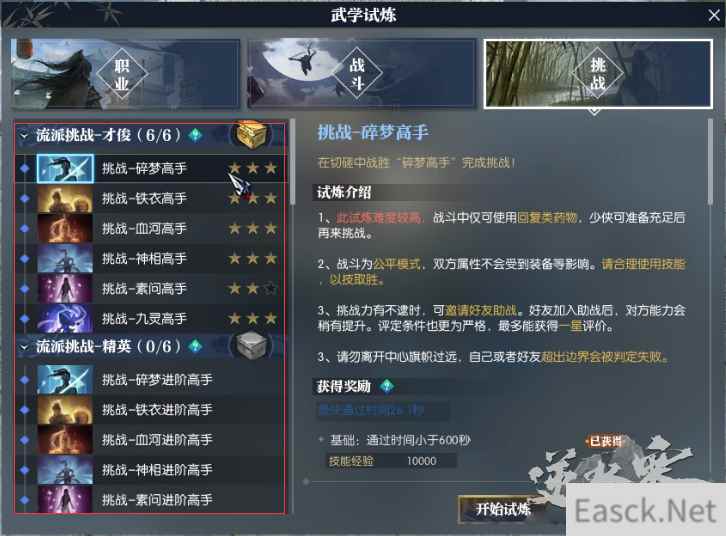Screen dimensions: 726x536
Task: Click the help diamond beside 流派挑战-才俊
Action: (x=195, y=135)
